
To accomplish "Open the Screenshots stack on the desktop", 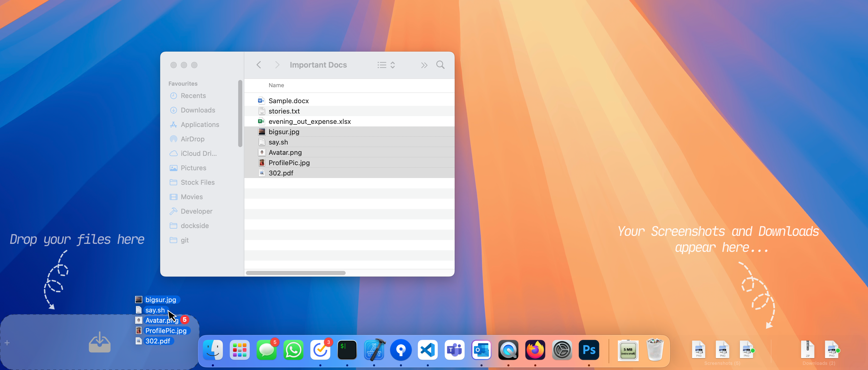I will coord(722,350).
